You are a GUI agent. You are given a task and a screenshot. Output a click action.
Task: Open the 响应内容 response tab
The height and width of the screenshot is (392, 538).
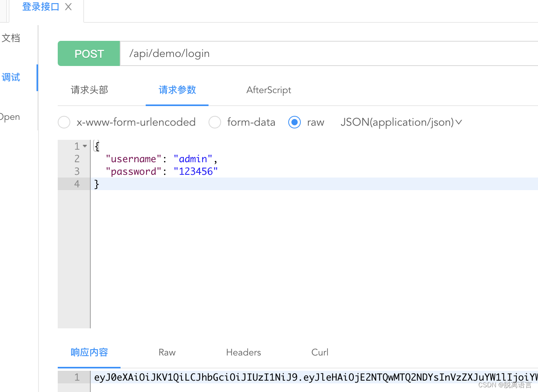89,352
